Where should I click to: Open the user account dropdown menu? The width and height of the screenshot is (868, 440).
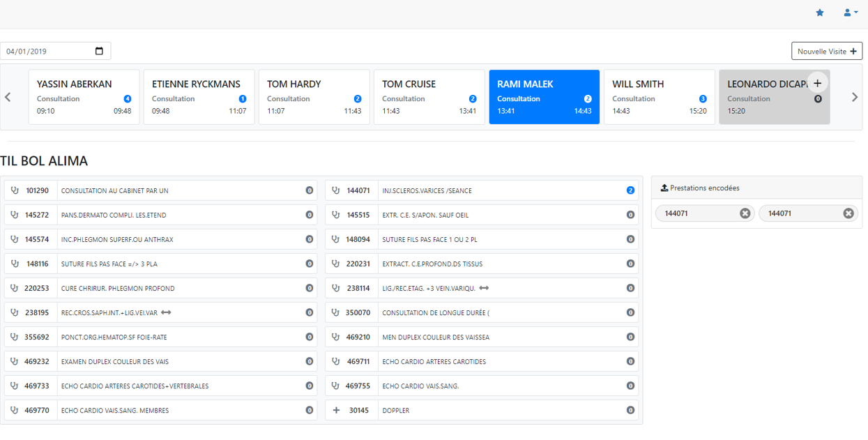pos(851,13)
